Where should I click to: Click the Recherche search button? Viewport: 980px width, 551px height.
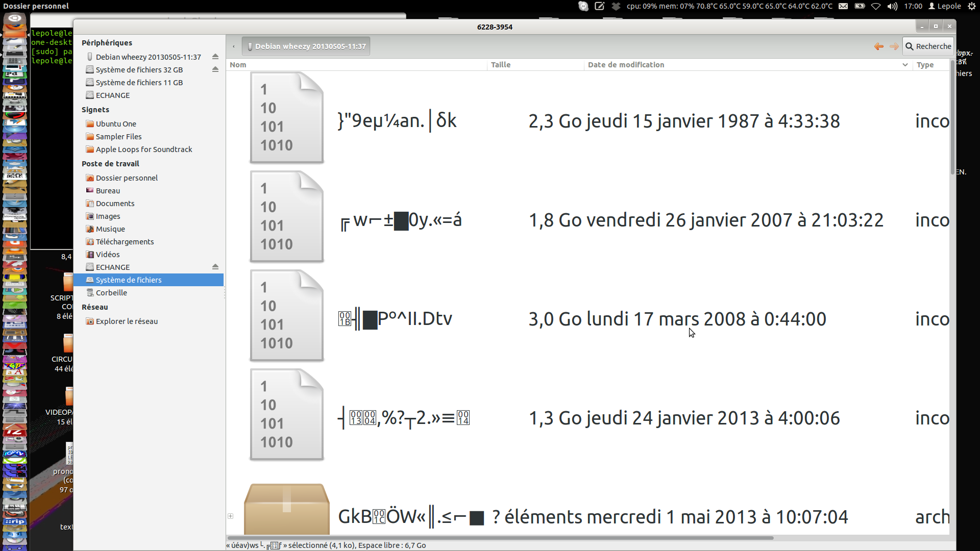[928, 46]
